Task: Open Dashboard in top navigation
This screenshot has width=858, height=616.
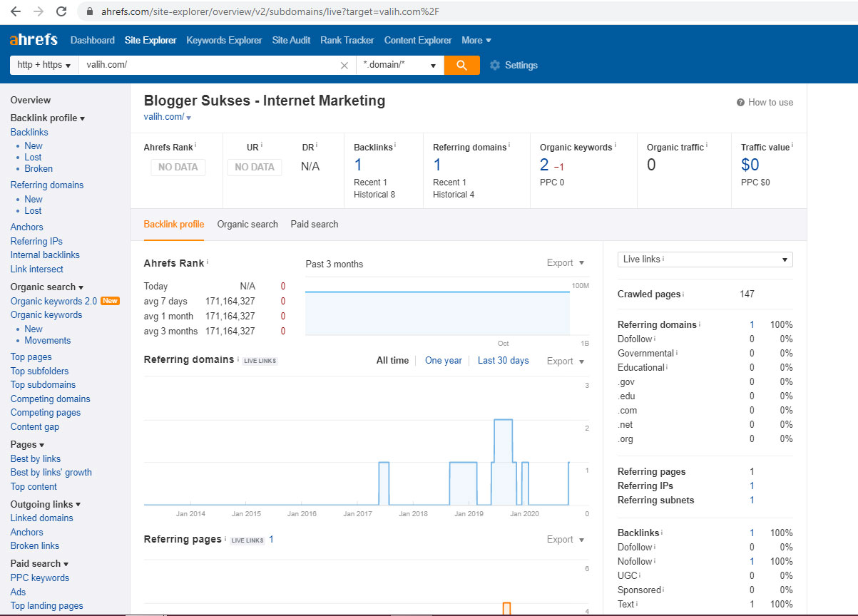Action: [x=92, y=40]
